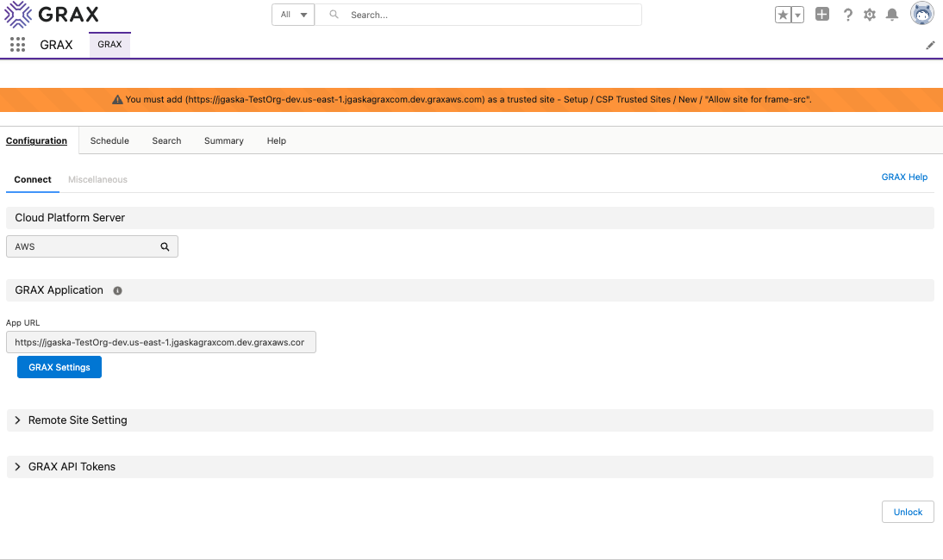
Task: Select the GRAX navigation tab
Action: (x=109, y=45)
